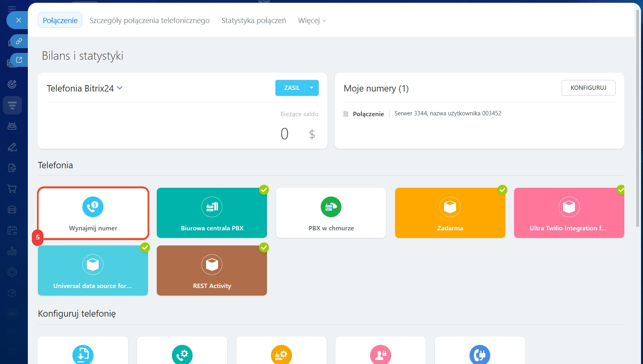Click the KONFIGURUJ button
643x364 pixels.
[588, 88]
